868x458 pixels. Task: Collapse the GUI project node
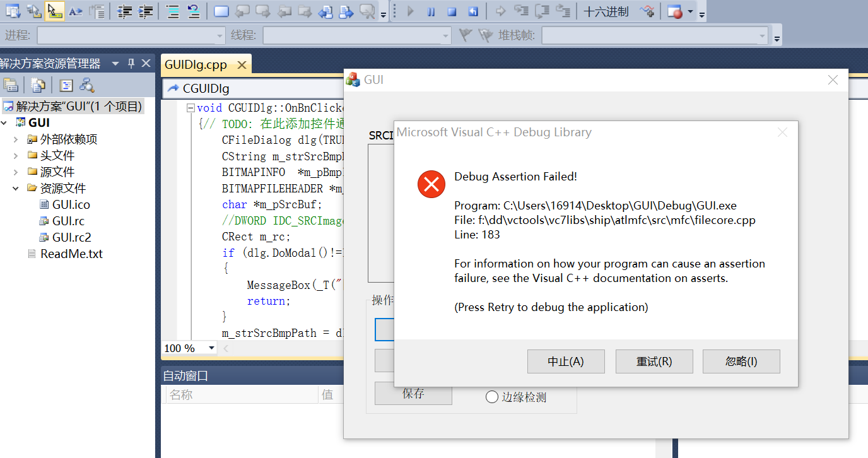pos(5,122)
